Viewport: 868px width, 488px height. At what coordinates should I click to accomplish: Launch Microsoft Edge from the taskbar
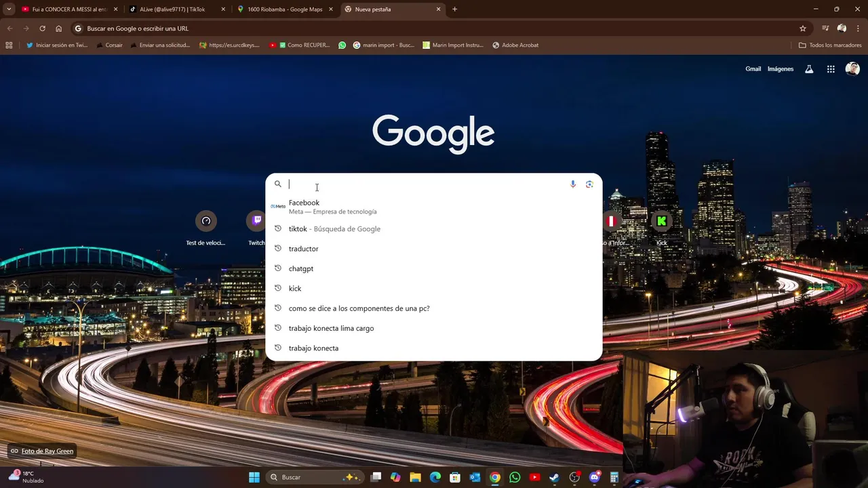tap(435, 477)
